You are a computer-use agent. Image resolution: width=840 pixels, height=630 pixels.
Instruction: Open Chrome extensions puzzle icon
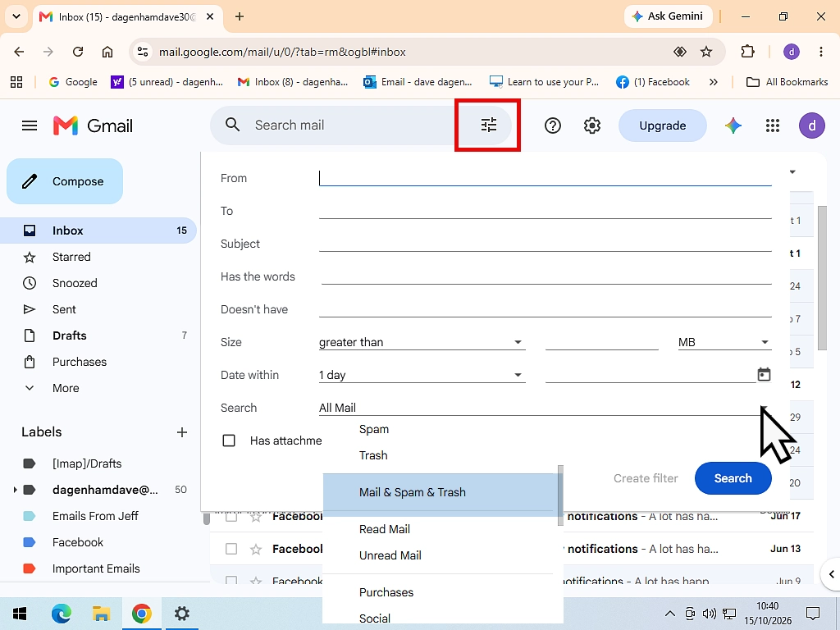click(x=747, y=52)
